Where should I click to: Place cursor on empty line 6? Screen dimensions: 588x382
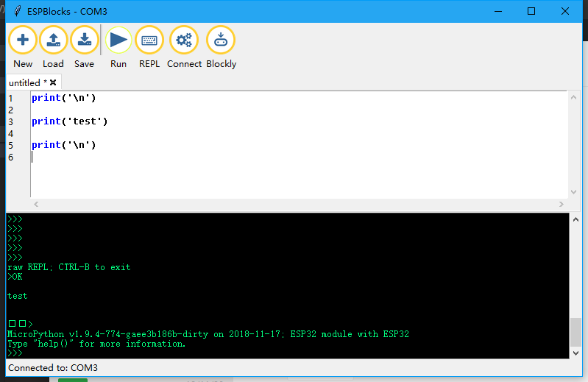pyautogui.click(x=147, y=158)
